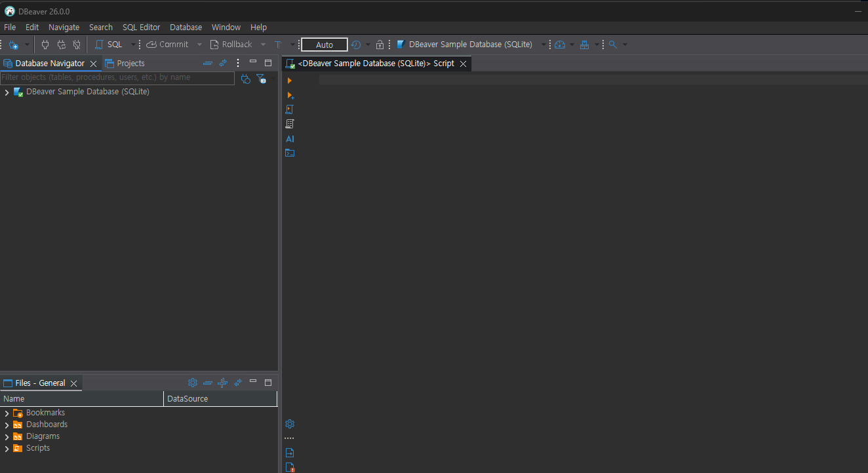The height and width of the screenshot is (473, 868).
Task: Click the Rollback button
Action: (231, 45)
